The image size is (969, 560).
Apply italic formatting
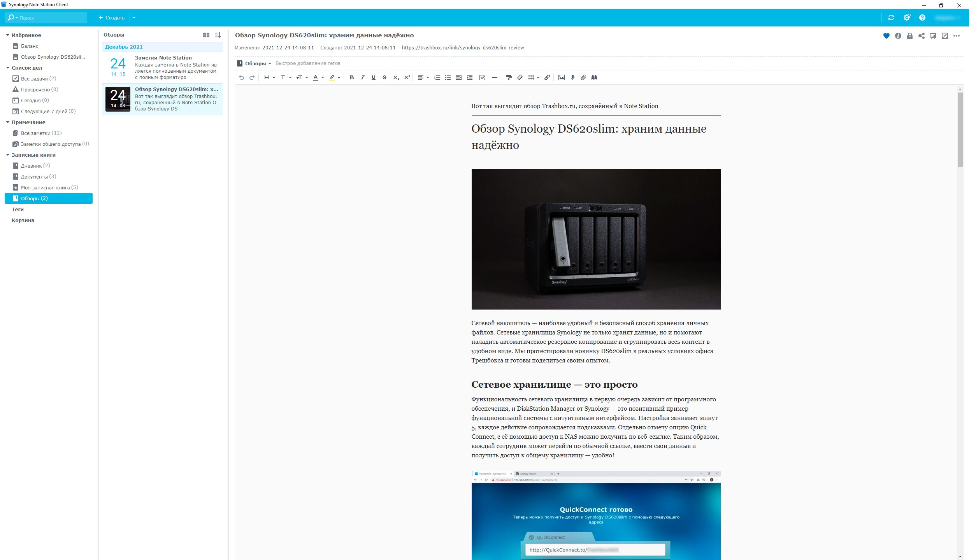363,77
